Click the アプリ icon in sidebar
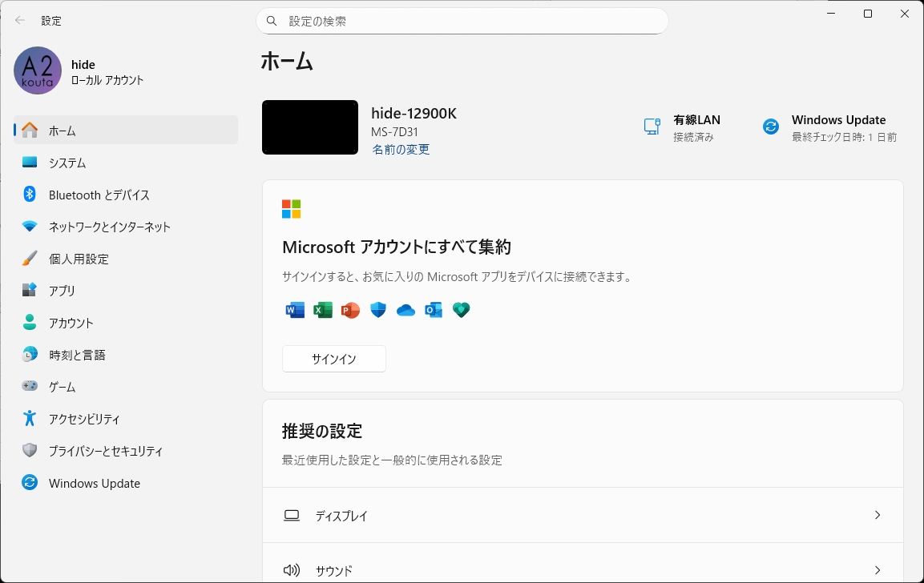Viewport: 924px width, 583px height. pyautogui.click(x=30, y=290)
